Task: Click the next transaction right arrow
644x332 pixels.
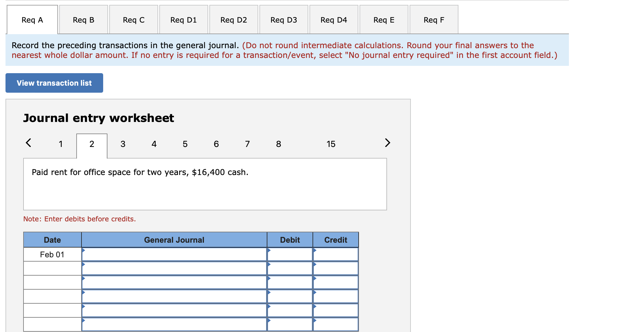Action: click(x=387, y=143)
